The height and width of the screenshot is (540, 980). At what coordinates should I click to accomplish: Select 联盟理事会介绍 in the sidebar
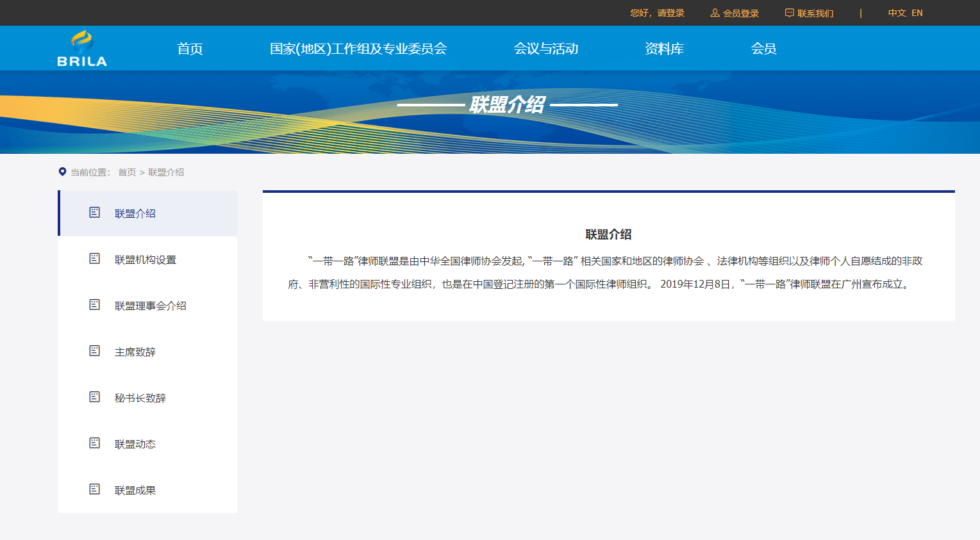(150, 306)
